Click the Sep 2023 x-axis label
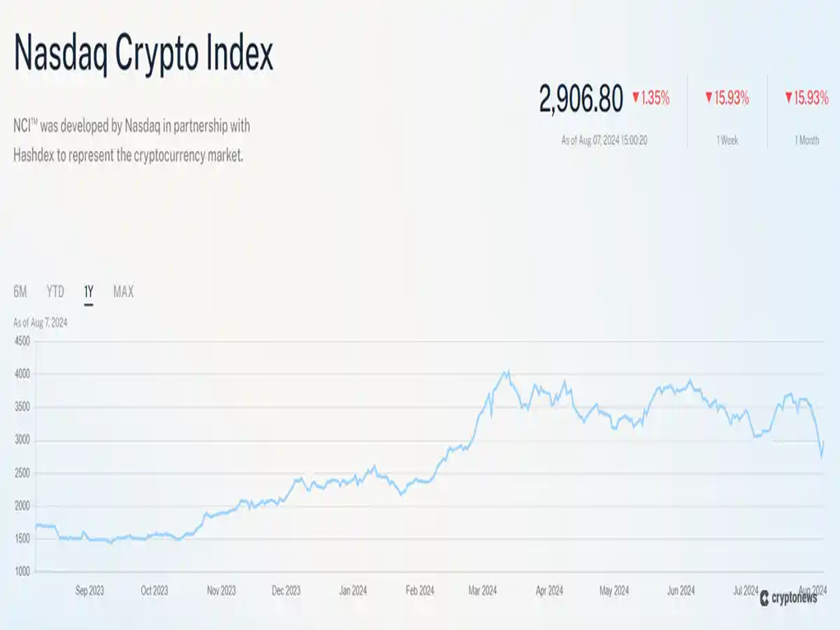The height and width of the screenshot is (630, 840). [x=89, y=591]
